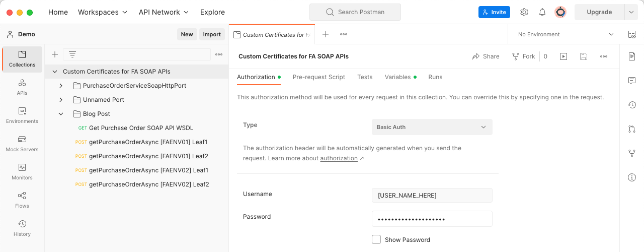Go to Home in top navigation

pos(58,12)
